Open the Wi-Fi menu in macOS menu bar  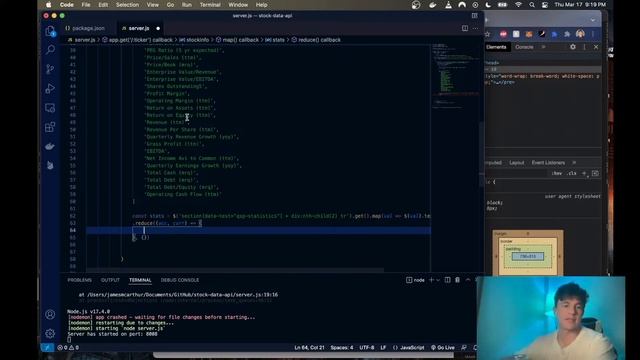[x=518, y=5]
